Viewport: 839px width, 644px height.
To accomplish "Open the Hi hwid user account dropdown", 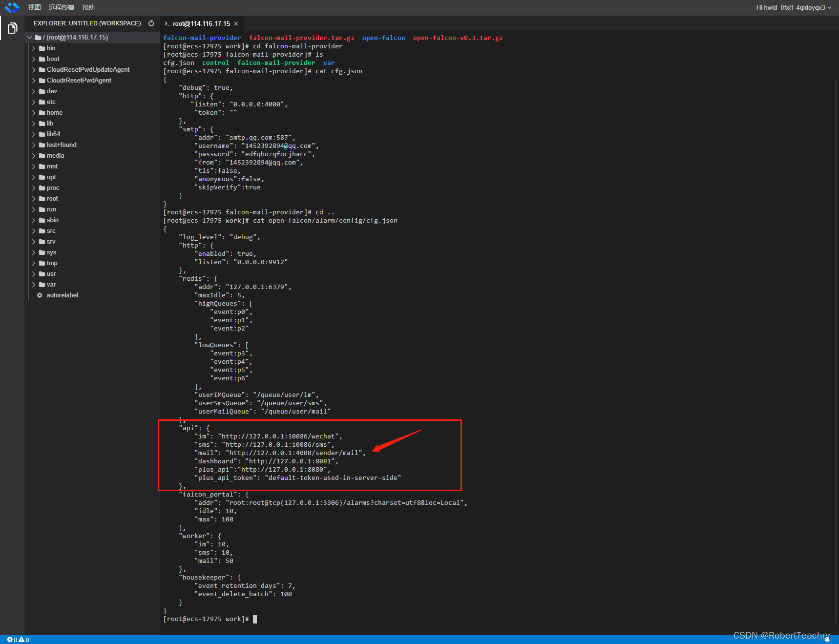I will [x=794, y=7].
